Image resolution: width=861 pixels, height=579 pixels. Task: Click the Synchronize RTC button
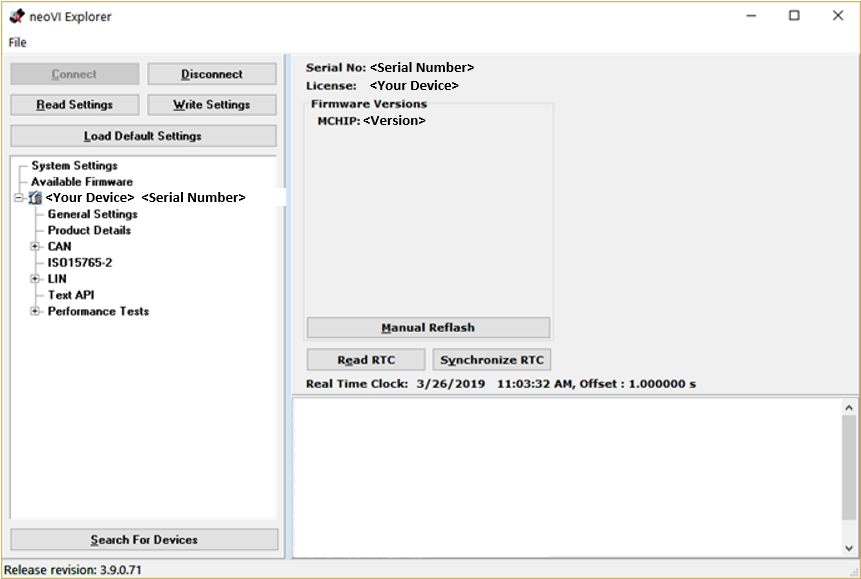(x=492, y=360)
